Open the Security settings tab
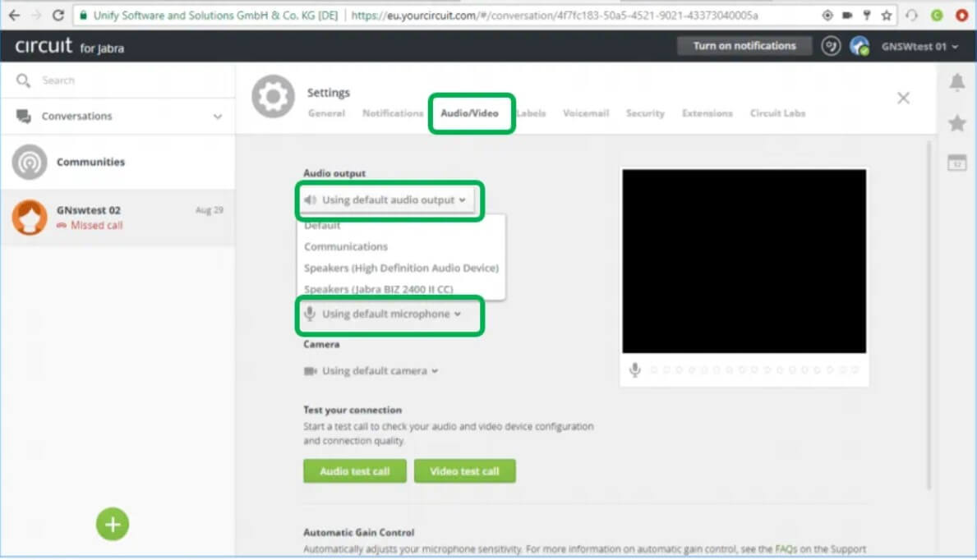 point(644,113)
